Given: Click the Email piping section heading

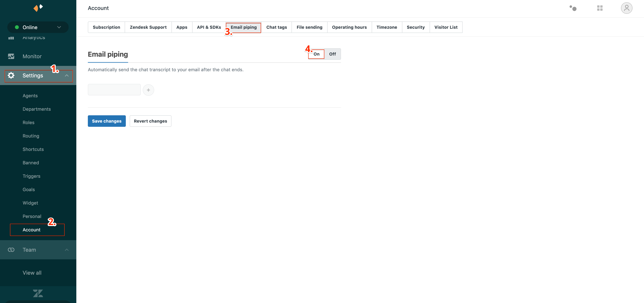Looking at the screenshot, I should coord(108,54).
